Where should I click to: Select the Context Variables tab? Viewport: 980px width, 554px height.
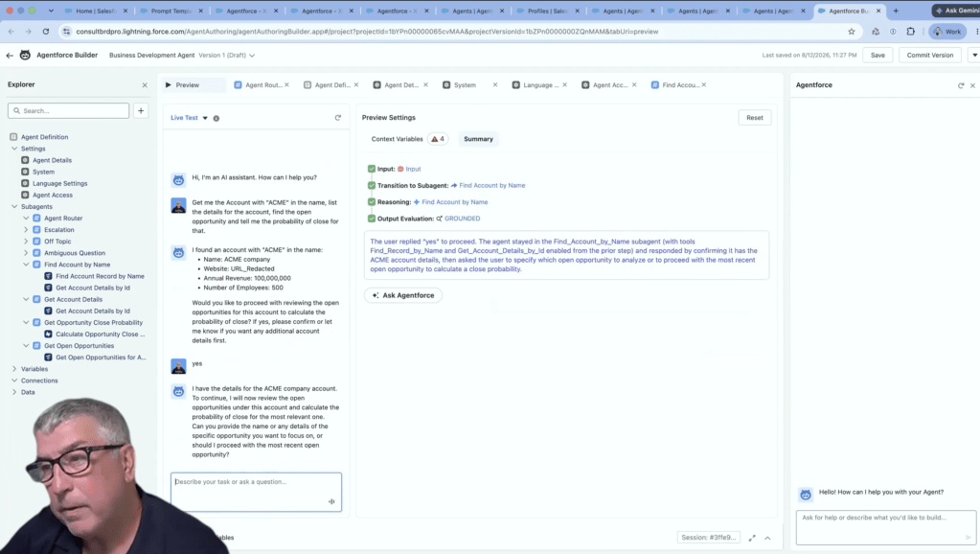pos(397,139)
